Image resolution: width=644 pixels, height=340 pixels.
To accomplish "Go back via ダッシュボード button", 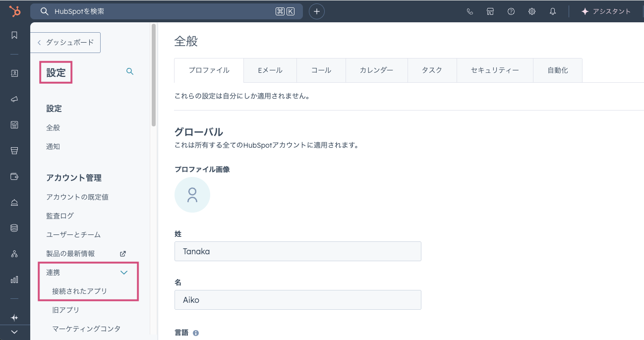I will tap(65, 43).
